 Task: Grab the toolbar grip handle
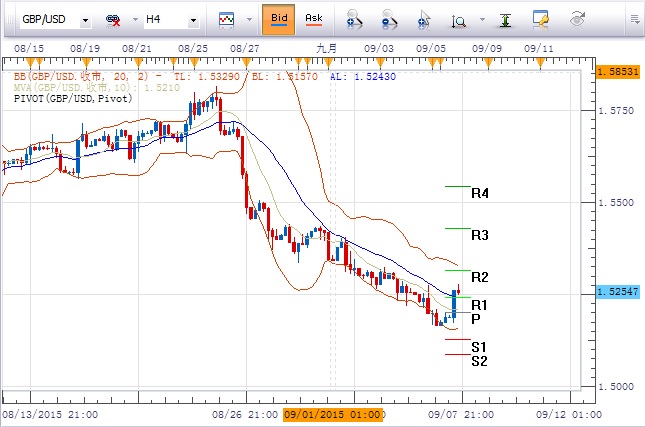11,20
